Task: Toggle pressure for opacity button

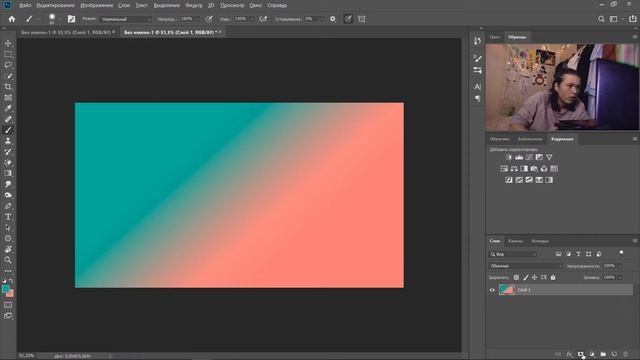Action: click(209, 19)
